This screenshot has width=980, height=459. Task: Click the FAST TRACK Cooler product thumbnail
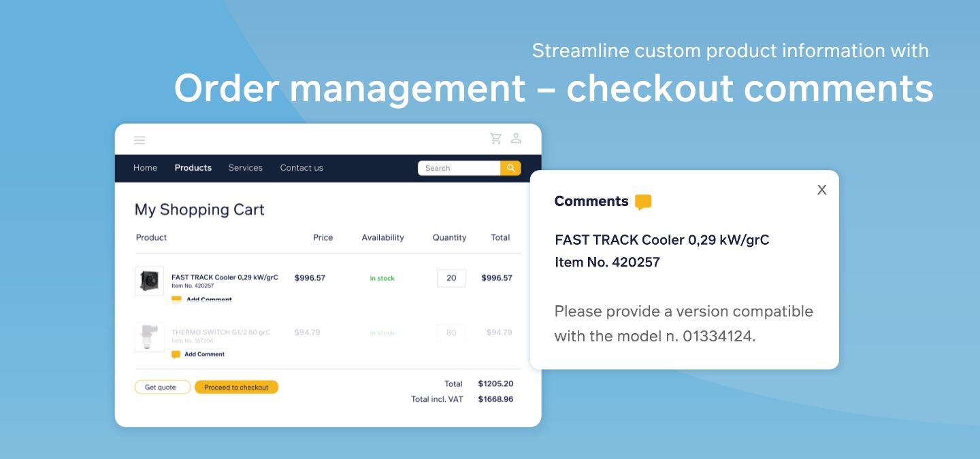[x=149, y=280]
